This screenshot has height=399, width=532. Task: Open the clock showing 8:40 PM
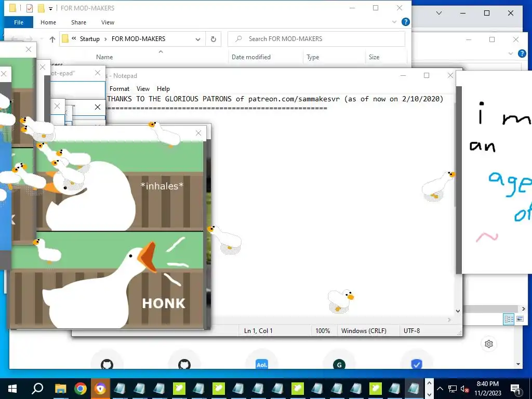tap(487, 389)
